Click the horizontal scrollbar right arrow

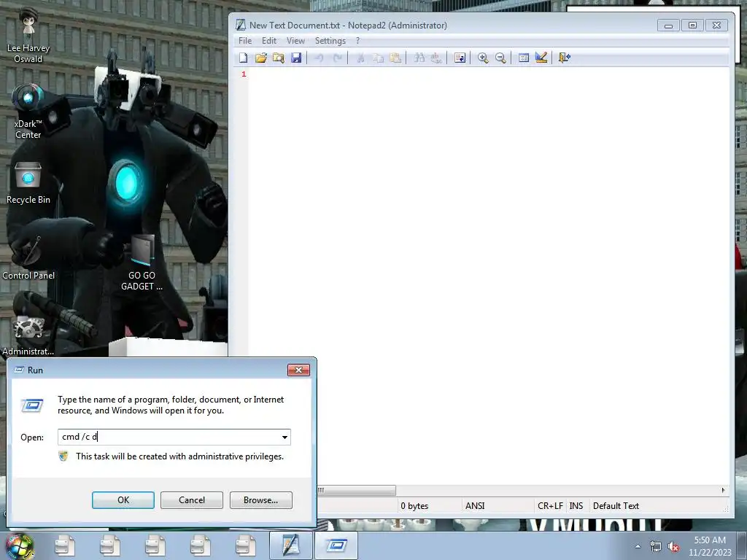[723, 490]
